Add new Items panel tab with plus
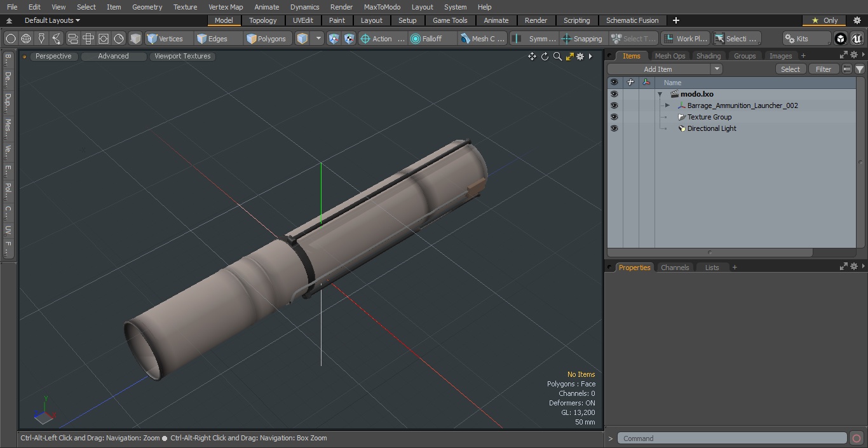 coord(803,56)
